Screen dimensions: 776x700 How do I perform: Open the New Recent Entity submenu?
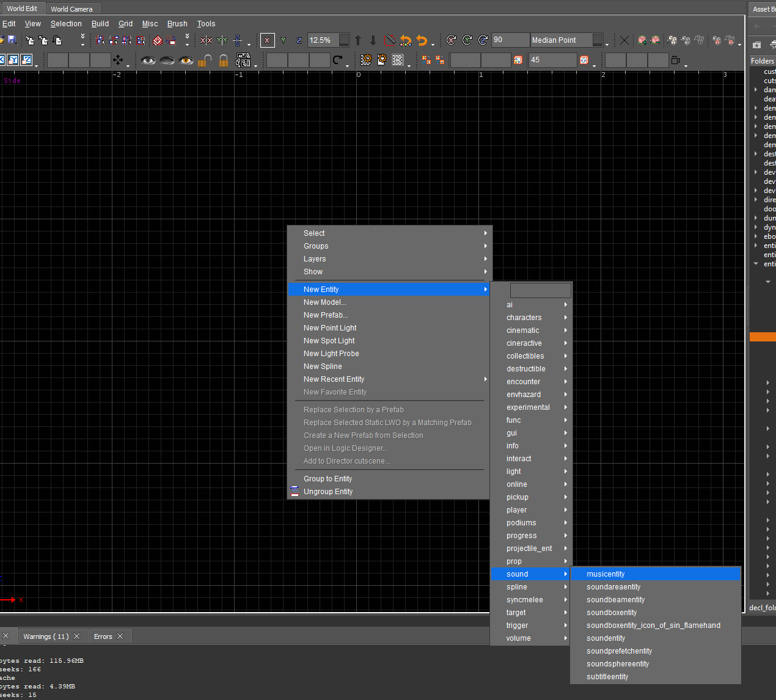pos(389,379)
